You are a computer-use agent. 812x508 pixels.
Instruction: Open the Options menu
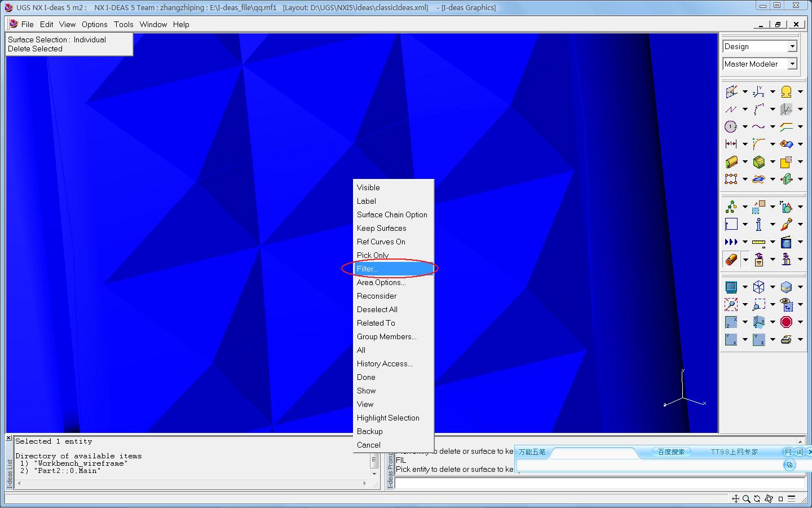tap(94, 24)
